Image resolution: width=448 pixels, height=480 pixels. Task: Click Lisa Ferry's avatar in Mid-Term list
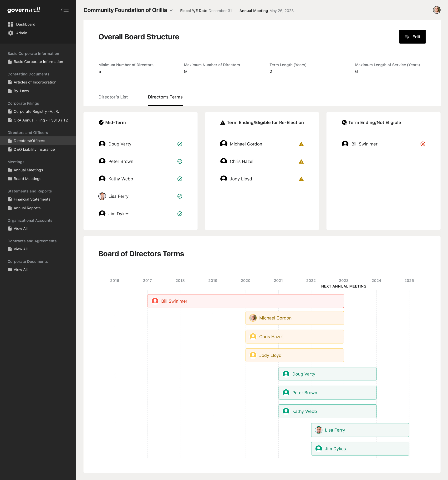(102, 196)
